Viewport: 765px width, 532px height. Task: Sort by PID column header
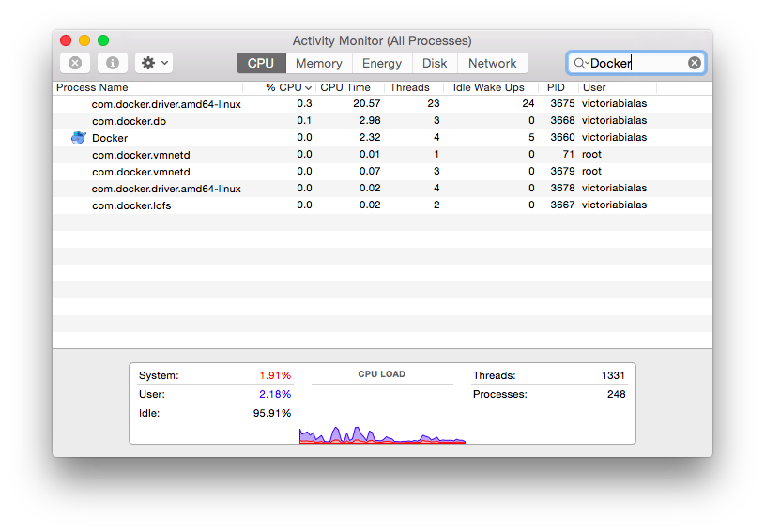click(556, 87)
